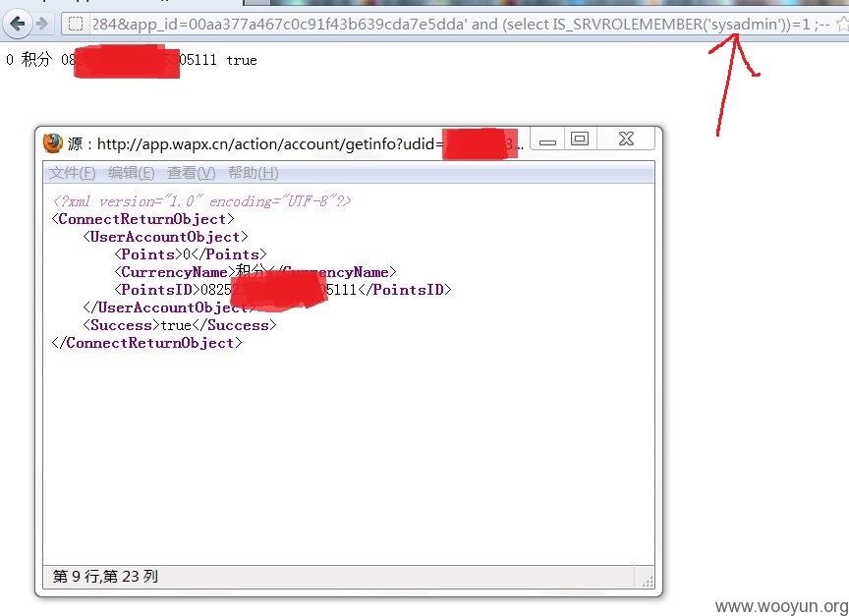Click the <Success>true</Success> line

pos(180,325)
